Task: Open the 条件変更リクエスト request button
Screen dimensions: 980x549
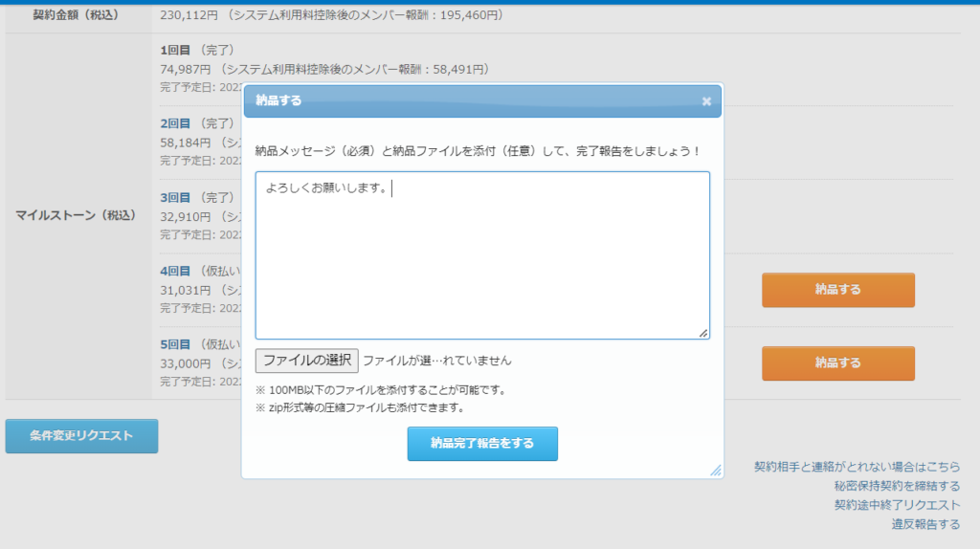Action: coord(81,436)
